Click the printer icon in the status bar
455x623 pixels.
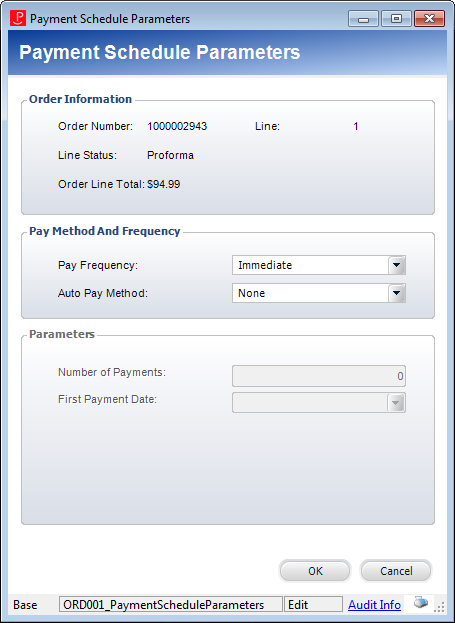(x=420, y=603)
